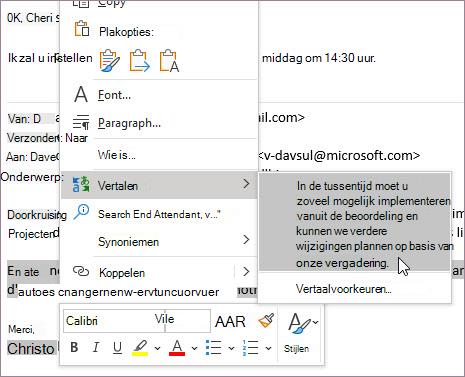Click Merge Formatting paste option icon
This screenshot has height=377, width=465.
(140, 60)
